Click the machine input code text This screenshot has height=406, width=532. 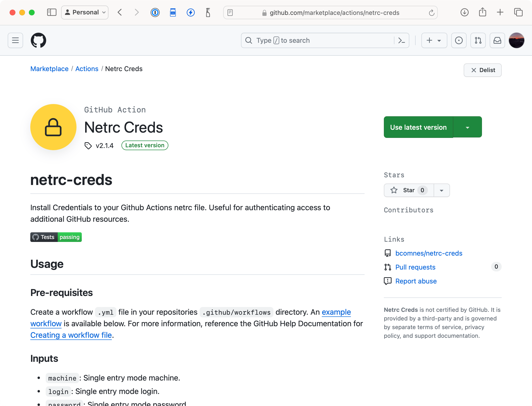coord(62,378)
